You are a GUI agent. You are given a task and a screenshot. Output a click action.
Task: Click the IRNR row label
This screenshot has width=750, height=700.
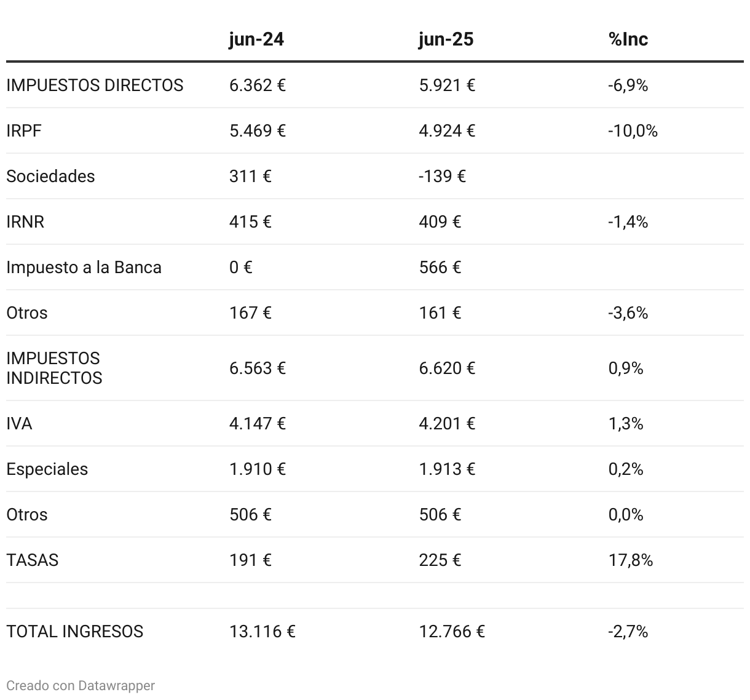pos(25,221)
